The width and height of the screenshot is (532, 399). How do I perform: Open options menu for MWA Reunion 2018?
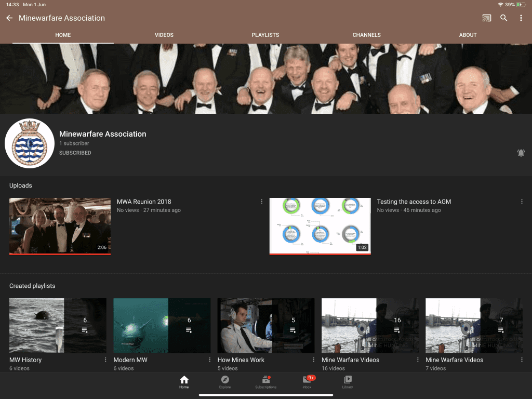[262, 202]
